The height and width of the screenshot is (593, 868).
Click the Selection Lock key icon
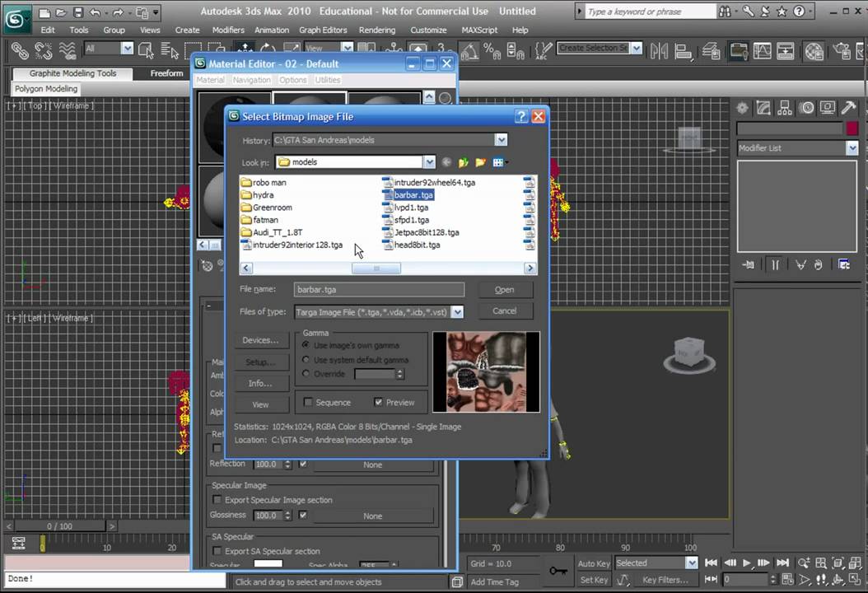(x=558, y=570)
